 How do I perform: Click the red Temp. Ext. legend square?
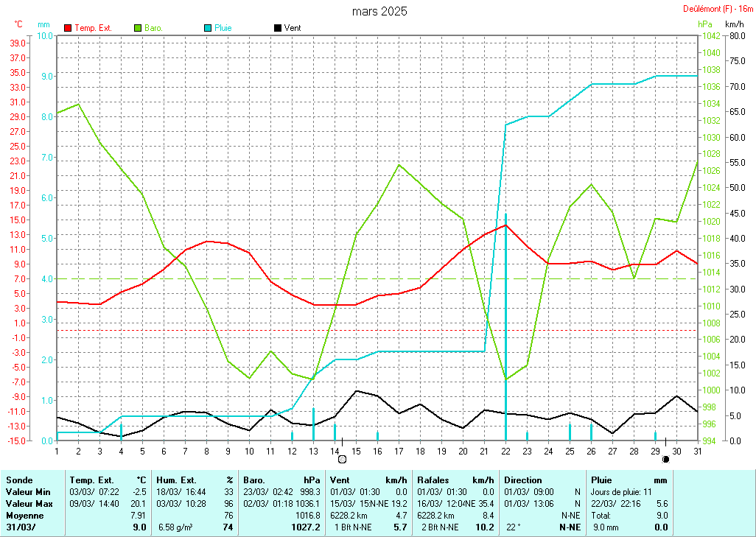69,28
